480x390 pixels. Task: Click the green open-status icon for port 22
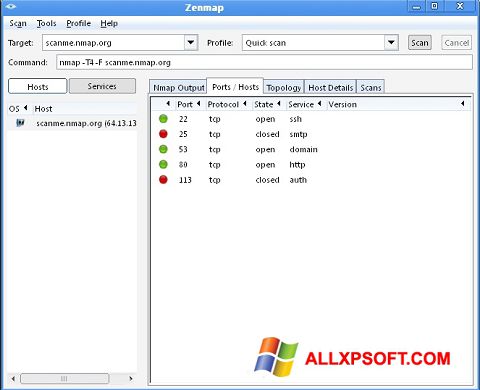tap(163, 119)
